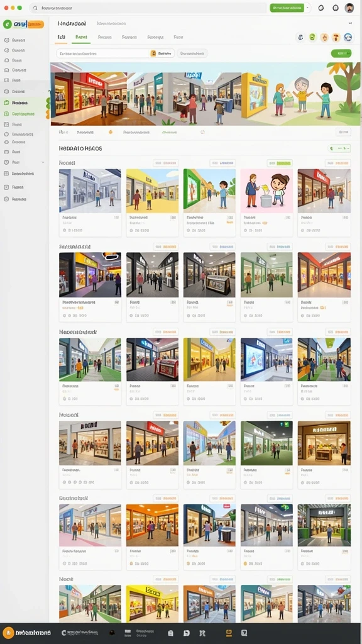This screenshot has height=644, width=362.
Task: Click the green round icon at the tab row's right end
Action: point(313,37)
